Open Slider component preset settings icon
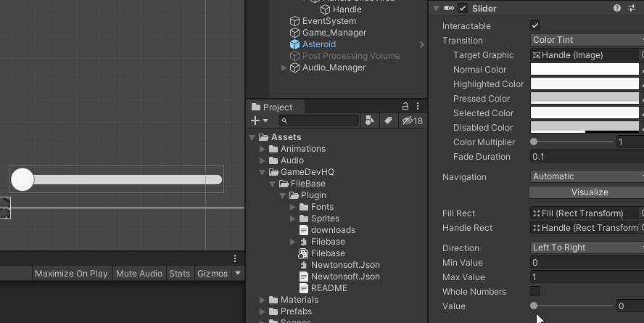Screen dimensions: 644x323 [x=632, y=8]
